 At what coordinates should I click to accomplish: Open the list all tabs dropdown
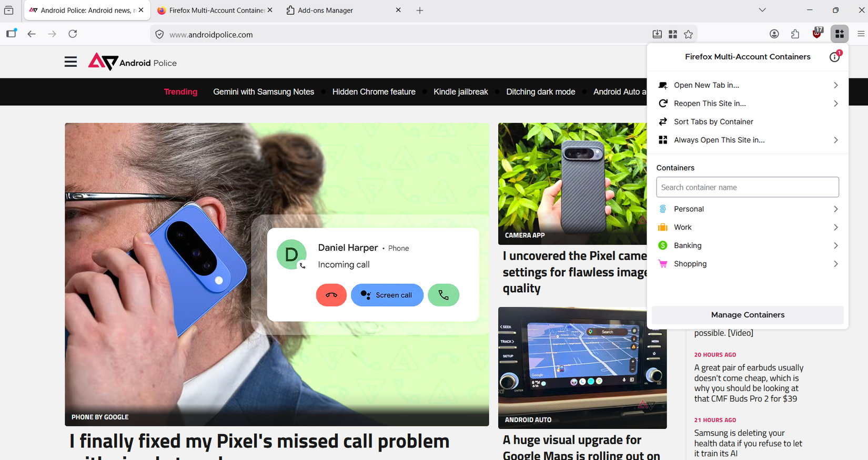click(762, 10)
